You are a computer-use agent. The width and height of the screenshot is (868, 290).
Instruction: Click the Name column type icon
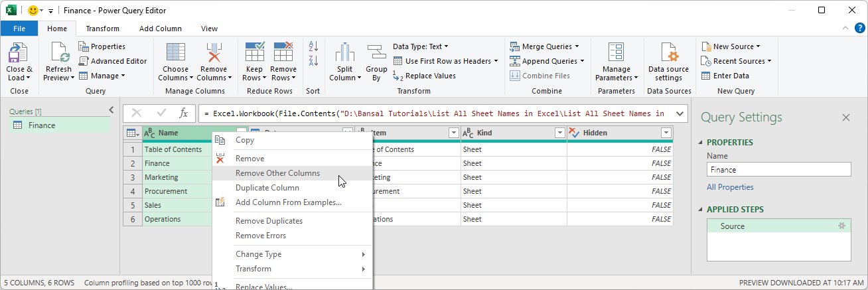(149, 133)
